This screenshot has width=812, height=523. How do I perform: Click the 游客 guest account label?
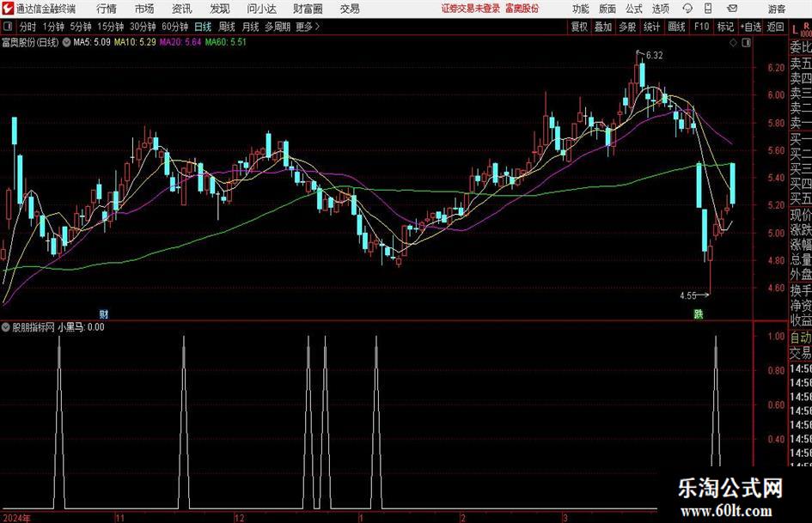coord(776,9)
